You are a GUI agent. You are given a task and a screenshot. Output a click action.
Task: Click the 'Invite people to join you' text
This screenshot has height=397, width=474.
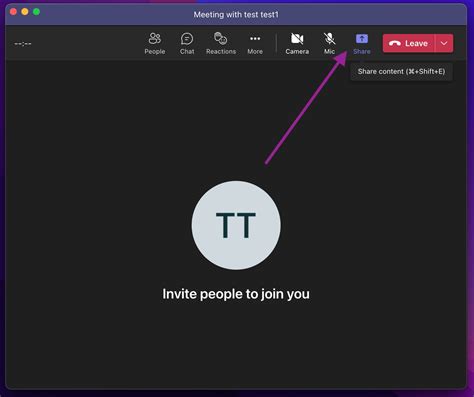click(x=236, y=294)
